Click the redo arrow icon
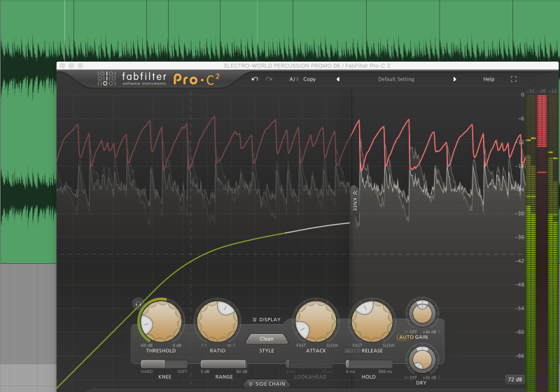This screenshot has height=392, width=560. (x=269, y=79)
